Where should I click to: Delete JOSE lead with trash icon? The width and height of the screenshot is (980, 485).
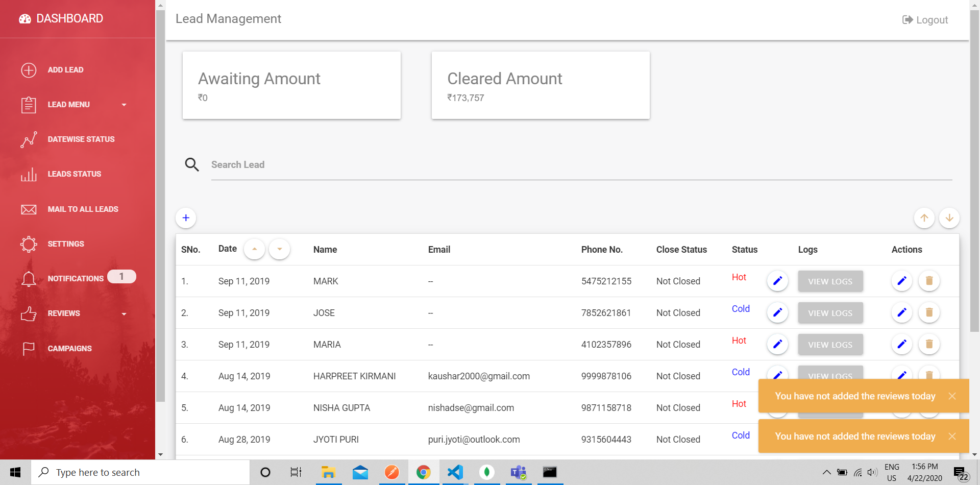(x=929, y=312)
